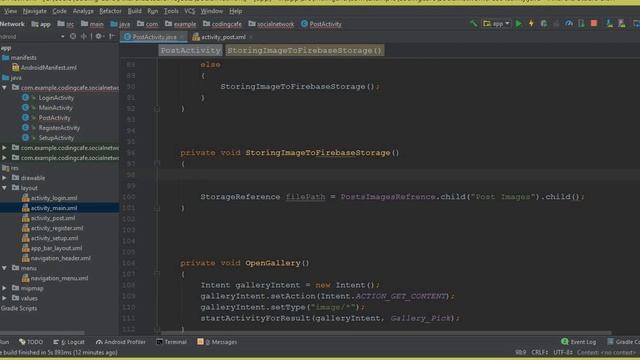
Task: Click the StoringImageToFirebaseStorage() method breadcrumb
Action: tap(304, 50)
